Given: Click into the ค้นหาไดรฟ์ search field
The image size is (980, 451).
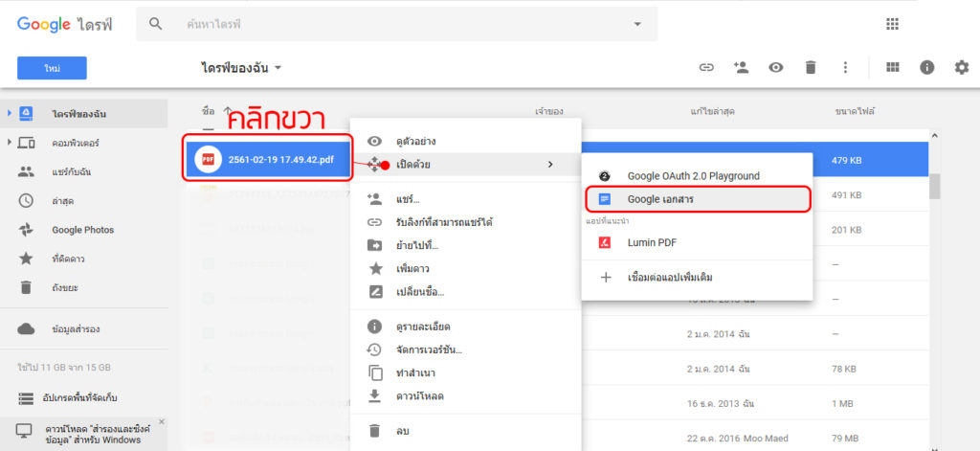Looking at the screenshot, I should (x=397, y=24).
